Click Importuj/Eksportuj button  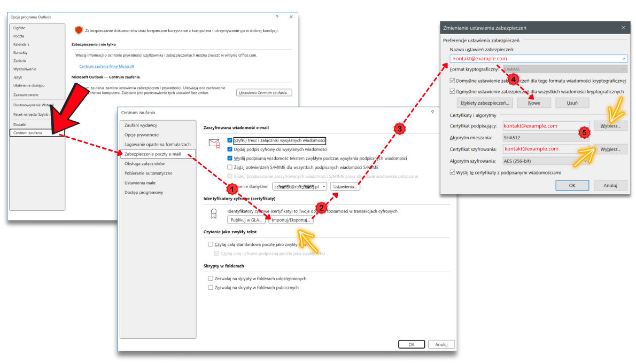(291, 220)
